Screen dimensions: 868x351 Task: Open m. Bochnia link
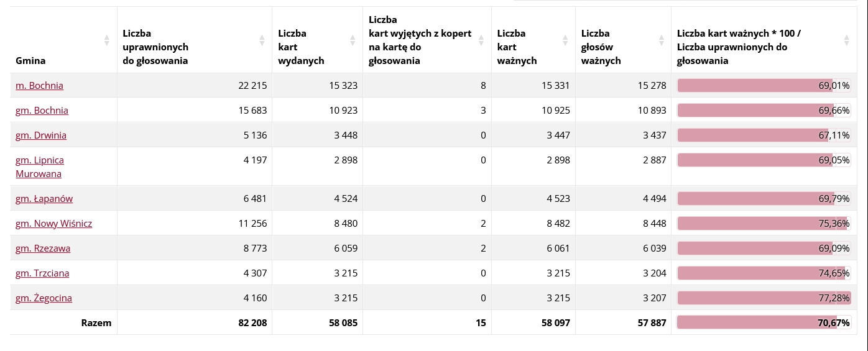[39, 86]
